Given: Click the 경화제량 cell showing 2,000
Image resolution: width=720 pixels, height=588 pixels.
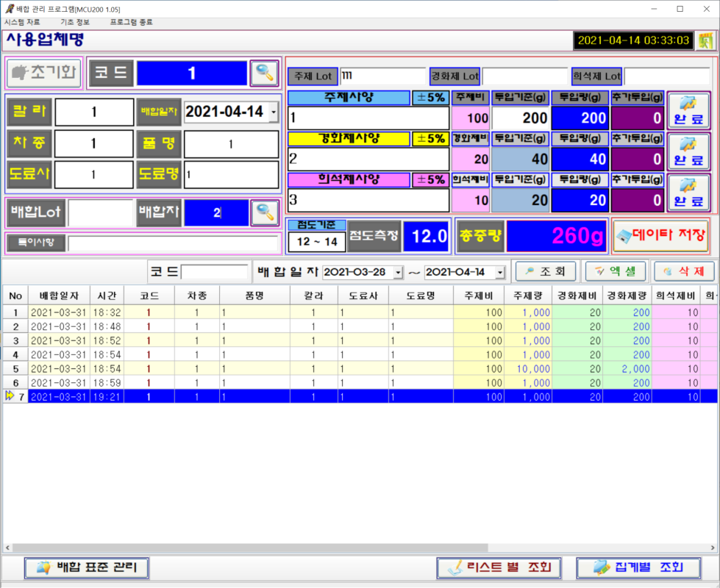Looking at the screenshot, I should [627, 369].
